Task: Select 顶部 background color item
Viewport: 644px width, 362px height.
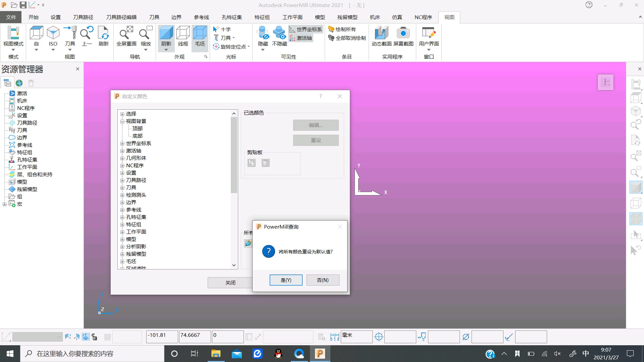Action: click(138, 129)
